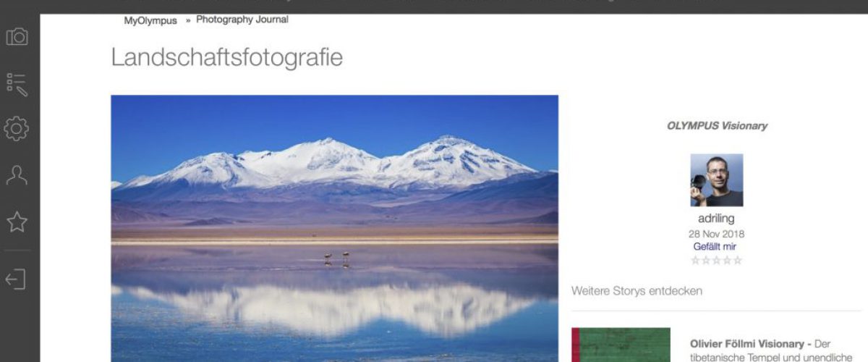View adriling's profile picture
This screenshot has width=868, height=362.
click(716, 180)
